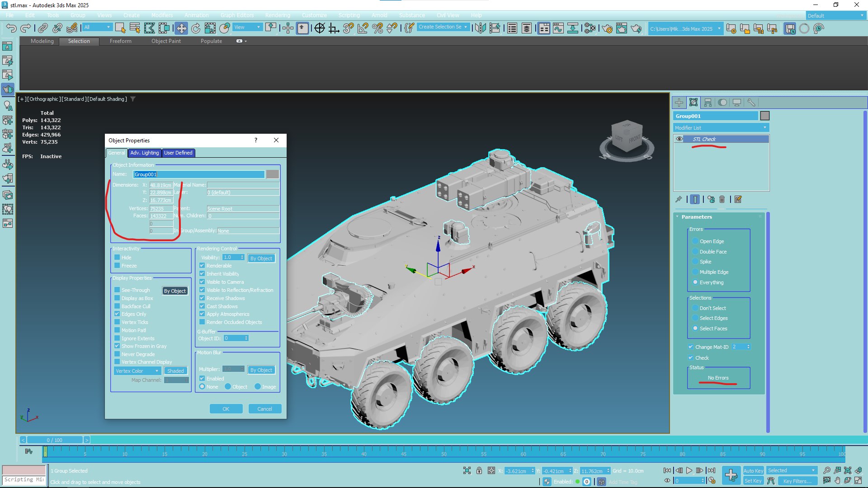The height and width of the screenshot is (488, 868).
Task: Click the 0 / 100 time slider
Action: (x=55, y=440)
